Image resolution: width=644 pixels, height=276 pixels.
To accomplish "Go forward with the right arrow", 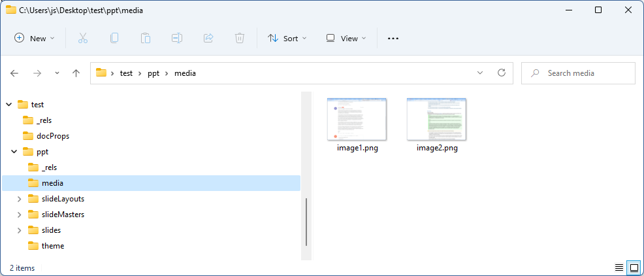I will tap(37, 73).
